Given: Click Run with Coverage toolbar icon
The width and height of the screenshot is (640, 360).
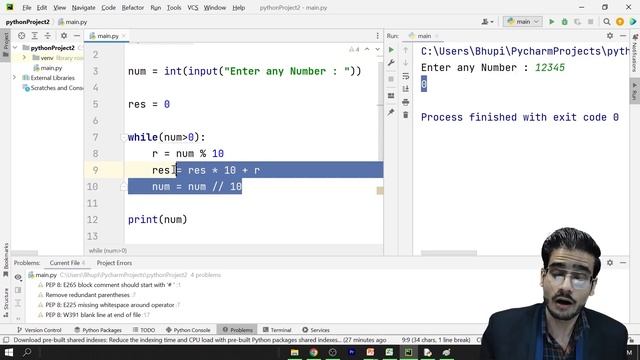Looking at the screenshot, I should [x=577, y=22].
